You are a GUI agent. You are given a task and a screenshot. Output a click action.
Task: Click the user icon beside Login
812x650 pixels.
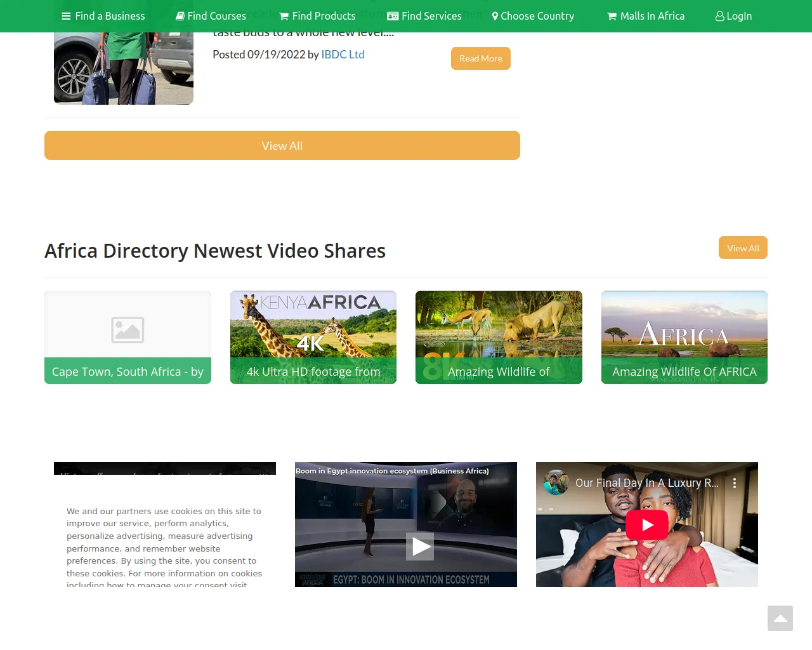pos(719,17)
